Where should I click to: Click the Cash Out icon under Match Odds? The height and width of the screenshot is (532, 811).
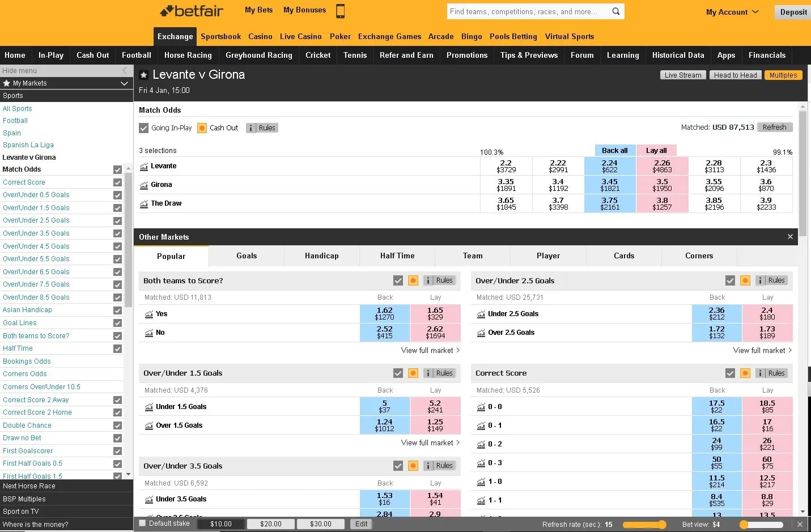(202, 128)
